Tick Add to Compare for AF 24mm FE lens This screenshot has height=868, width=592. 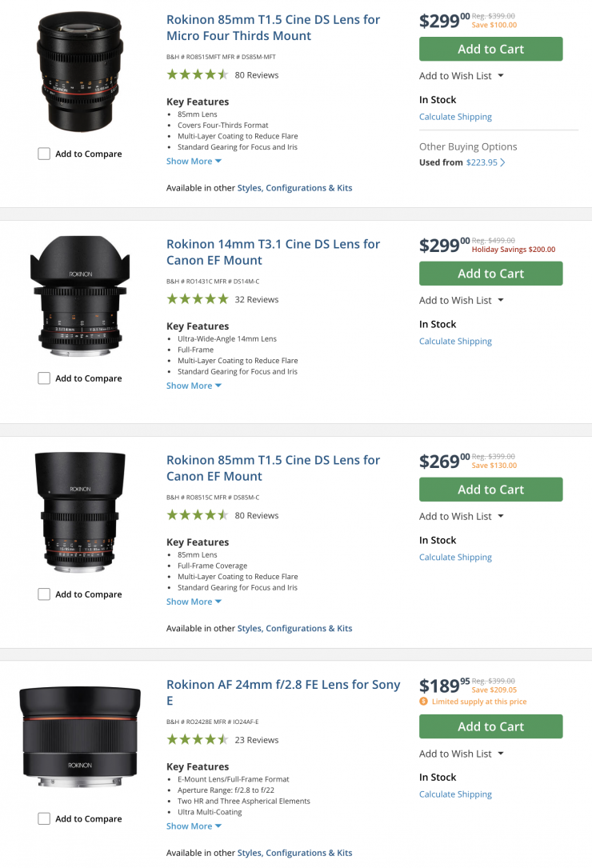click(x=44, y=818)
